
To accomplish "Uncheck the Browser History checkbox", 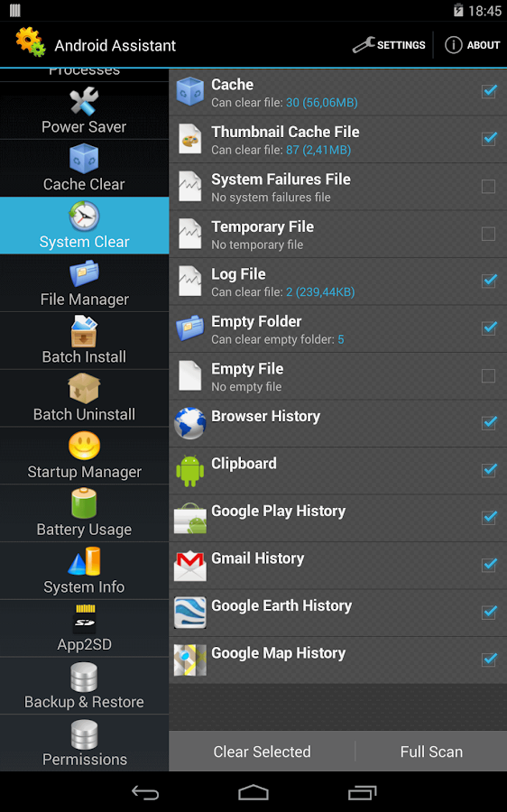I will pyautogui.click(x=489, y=423).
